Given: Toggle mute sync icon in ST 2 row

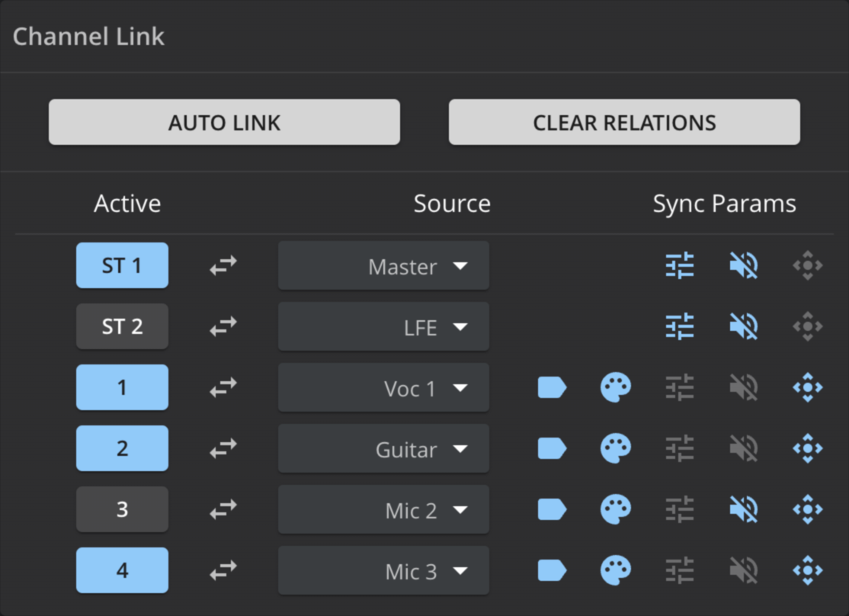Looking at the screenshot, I should [743, 326].
